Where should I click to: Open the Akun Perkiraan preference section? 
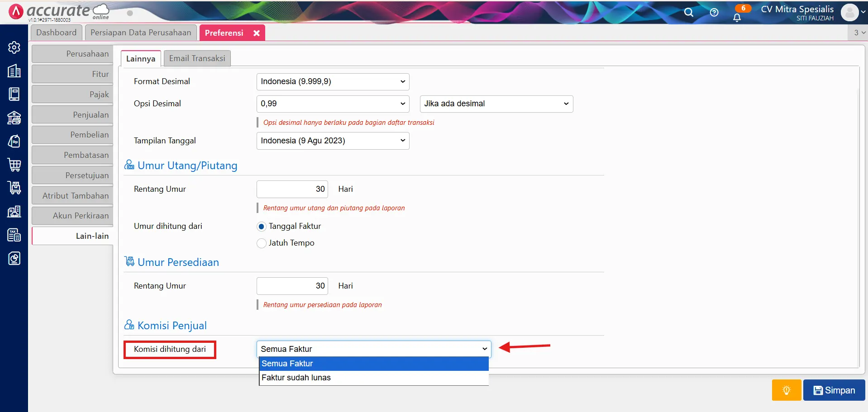click(73, 216)
